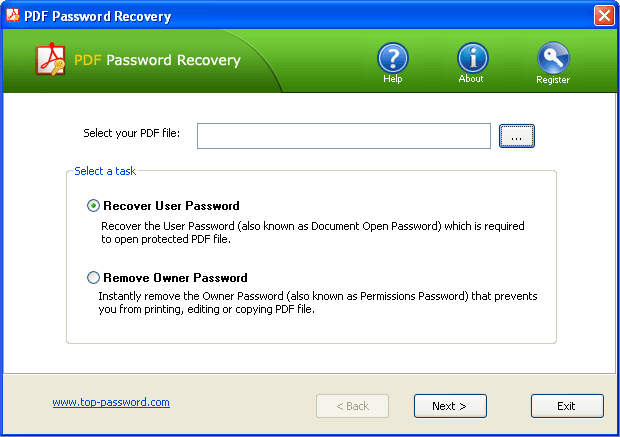Screen dimensions: 620x437
Task: Click the "Register" text label below icon
Action: coord(553,80)
